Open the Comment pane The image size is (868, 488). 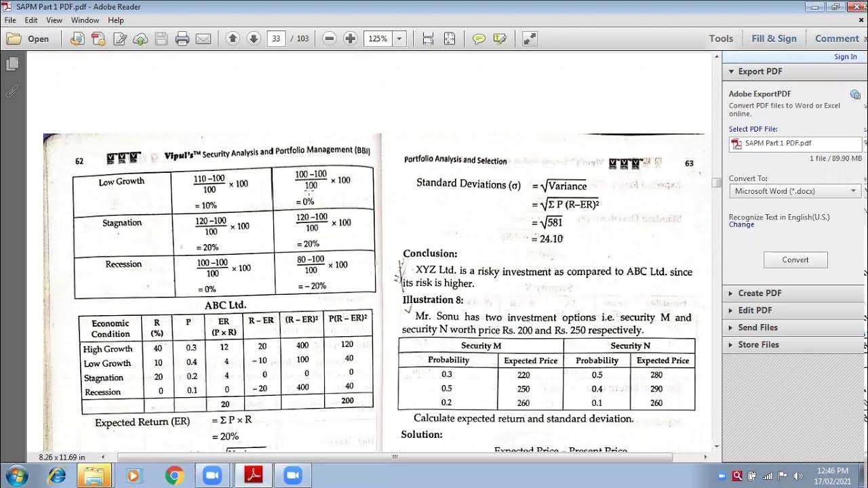(x=836, y=39)
